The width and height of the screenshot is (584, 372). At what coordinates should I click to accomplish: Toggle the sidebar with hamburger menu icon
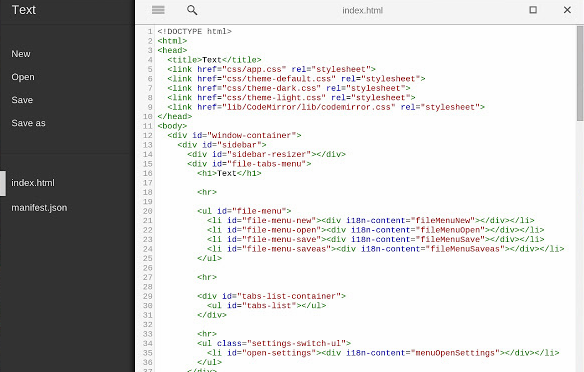[x=158, y=10]
